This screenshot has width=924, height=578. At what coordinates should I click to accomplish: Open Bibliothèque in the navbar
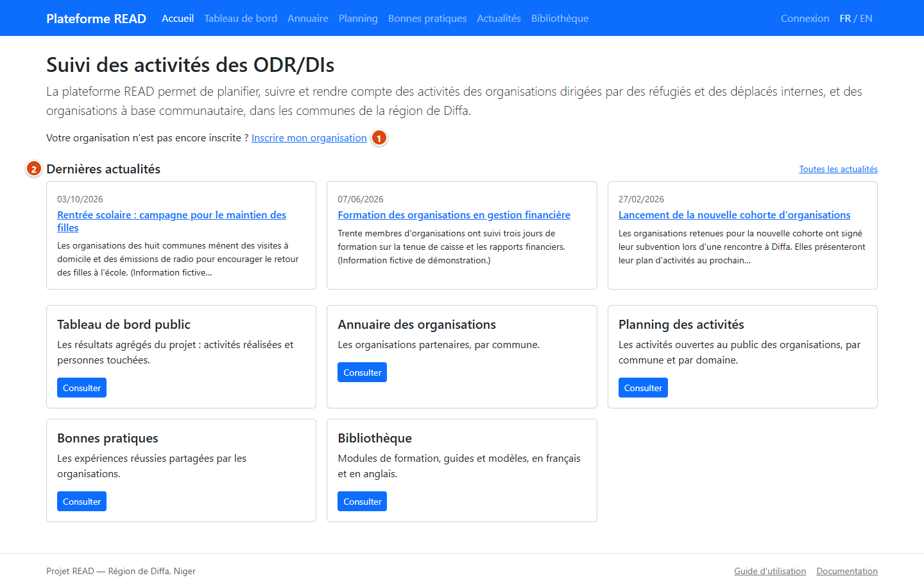pyautogui.click(x=560, y=19)
